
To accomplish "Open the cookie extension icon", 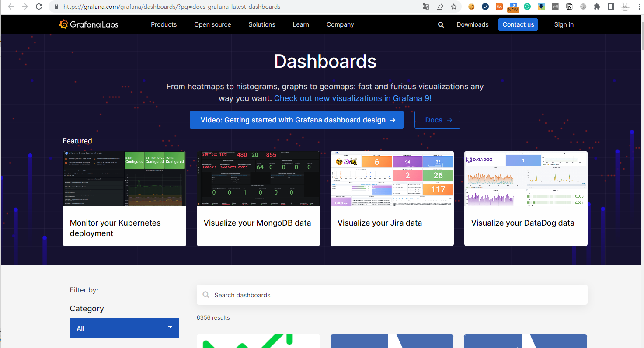I will click(x=471, y=7).
